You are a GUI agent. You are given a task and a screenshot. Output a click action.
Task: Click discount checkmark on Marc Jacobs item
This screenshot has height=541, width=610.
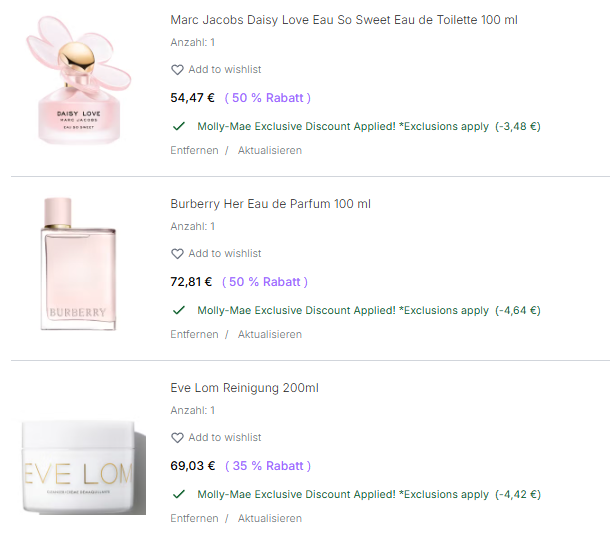(x=179, y=127)
